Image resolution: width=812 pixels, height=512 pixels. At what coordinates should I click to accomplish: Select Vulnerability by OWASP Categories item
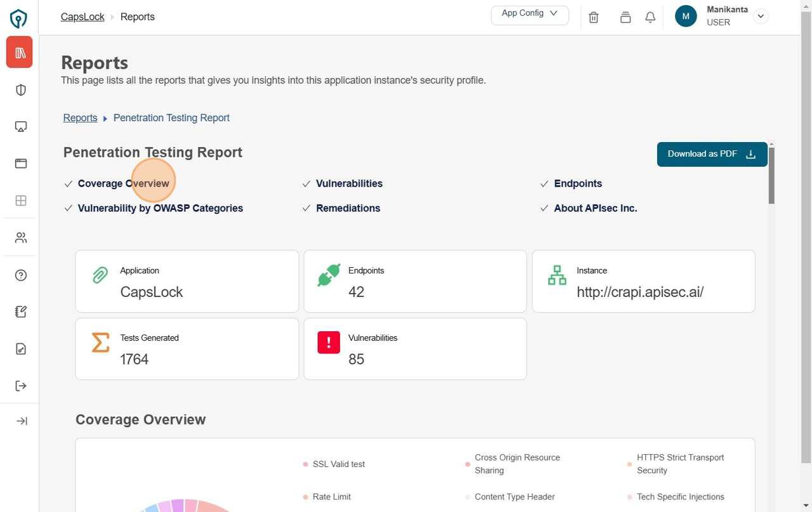[x=160, y=208]
